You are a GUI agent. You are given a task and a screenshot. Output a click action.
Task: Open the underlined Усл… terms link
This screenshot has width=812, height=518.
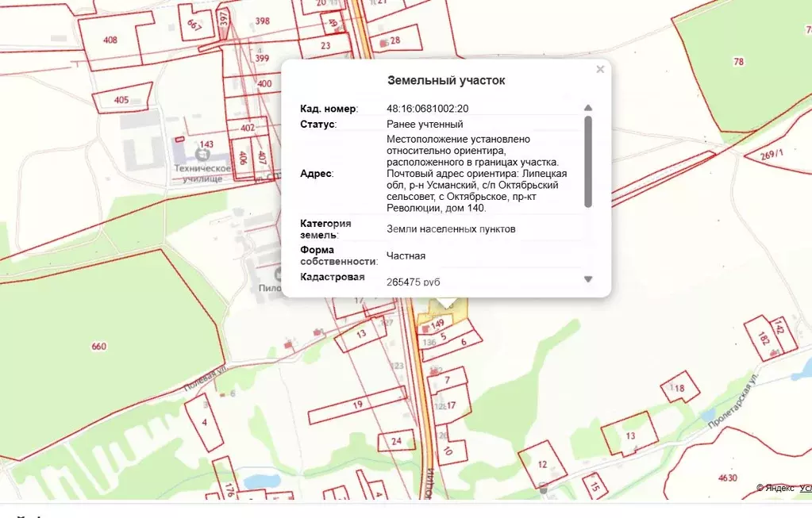(805, 488)
